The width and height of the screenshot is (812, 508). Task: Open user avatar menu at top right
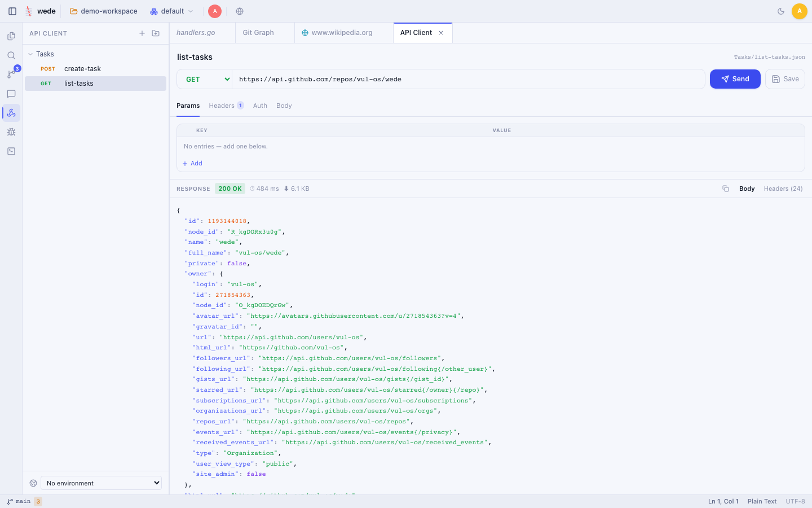click(x=799, y=11)
